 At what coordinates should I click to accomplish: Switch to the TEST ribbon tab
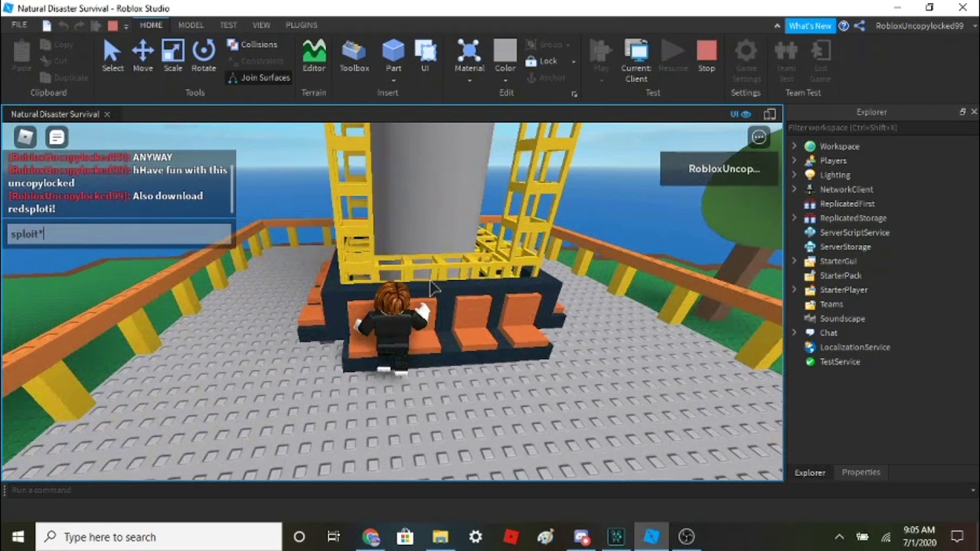click(x=228, y=25)
